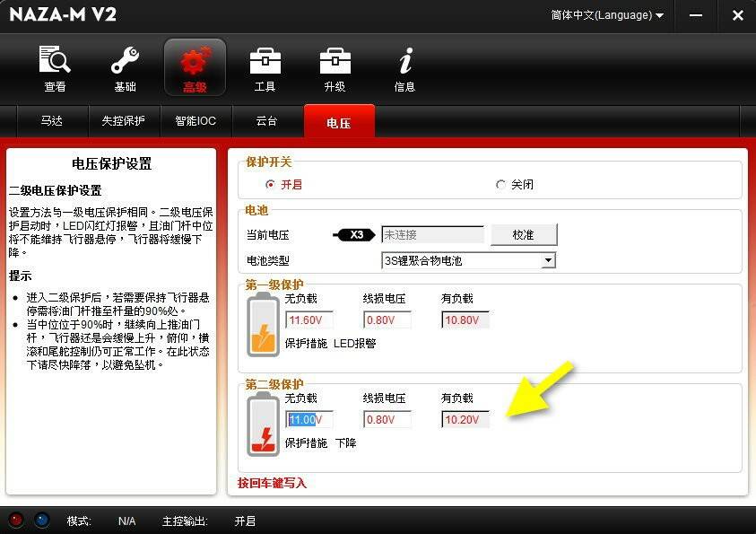This screenshot has width=756, height=534.
Task: Open the 基础 (Basic) wrench icon
Action: pos(125,67)
